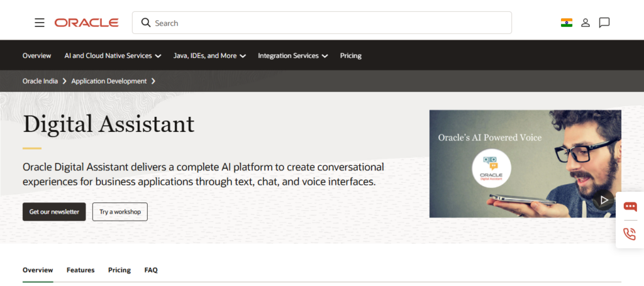
Task: Select the India flag country icon
Action: tap(567, 23)
